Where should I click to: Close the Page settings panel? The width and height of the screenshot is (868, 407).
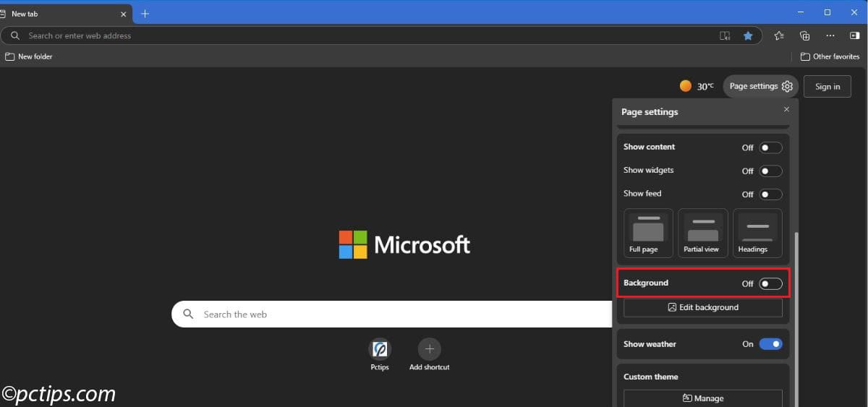click(786, 109)
